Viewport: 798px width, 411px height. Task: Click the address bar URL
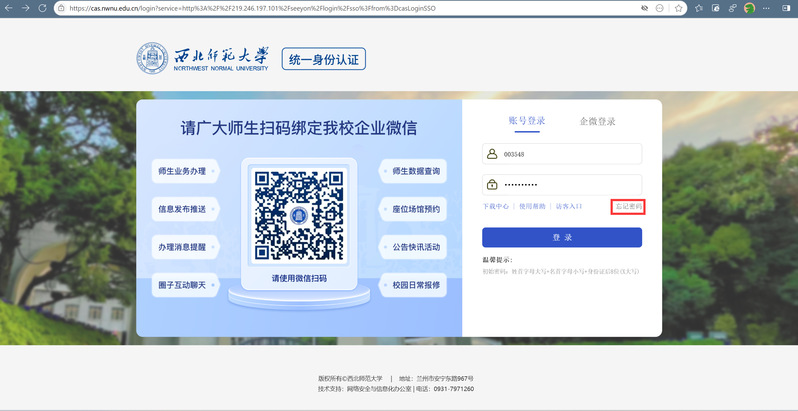[253, 8]
